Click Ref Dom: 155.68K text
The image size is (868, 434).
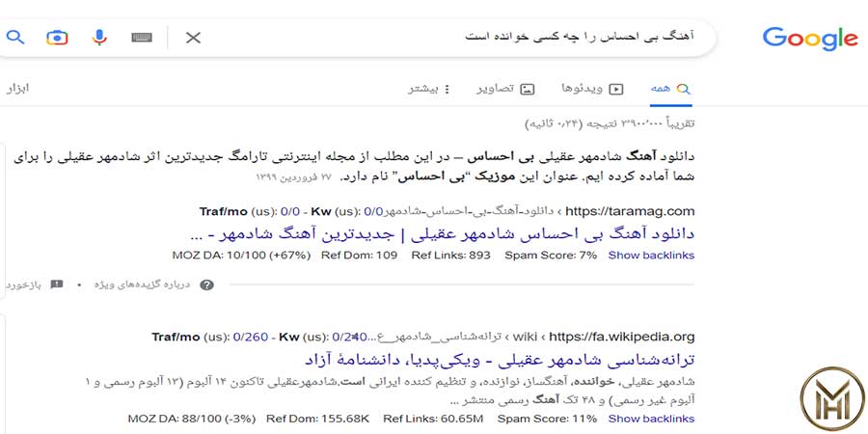coord(317,419)
